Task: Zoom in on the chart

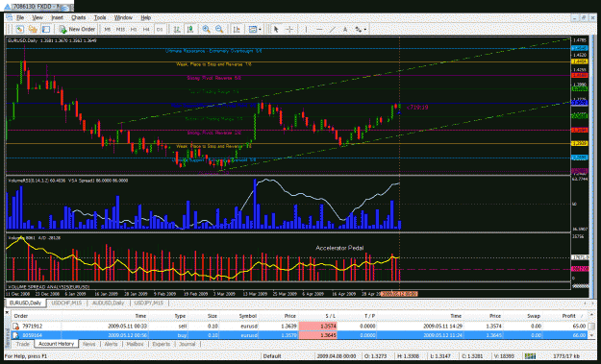Action: click(x=206, y=29)
